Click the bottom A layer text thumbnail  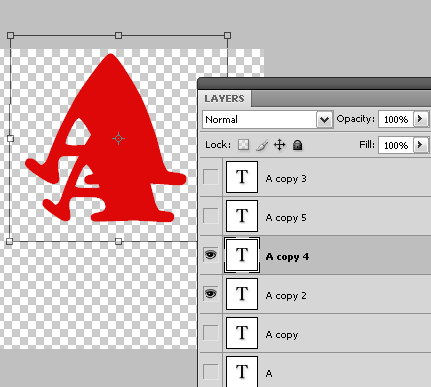tap(242, 371)
